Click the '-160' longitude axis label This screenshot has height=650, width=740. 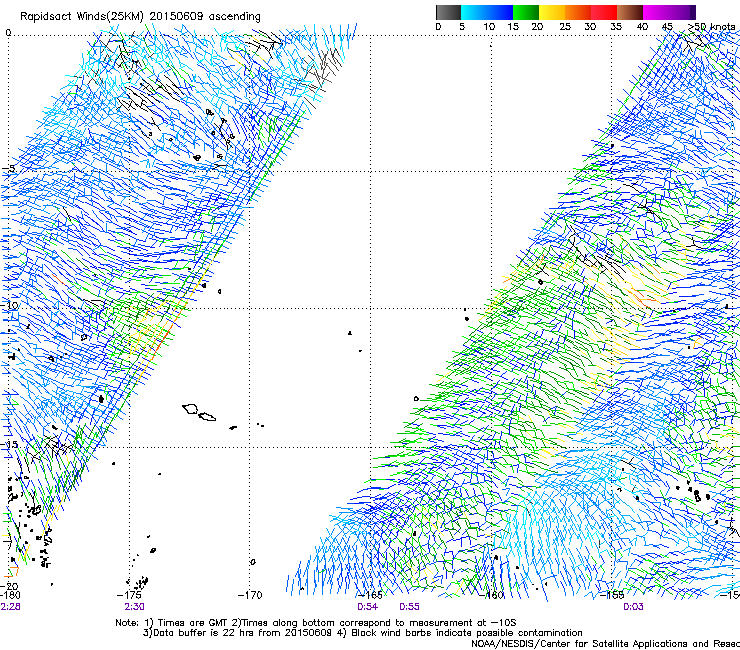click(x=491, y=595)
